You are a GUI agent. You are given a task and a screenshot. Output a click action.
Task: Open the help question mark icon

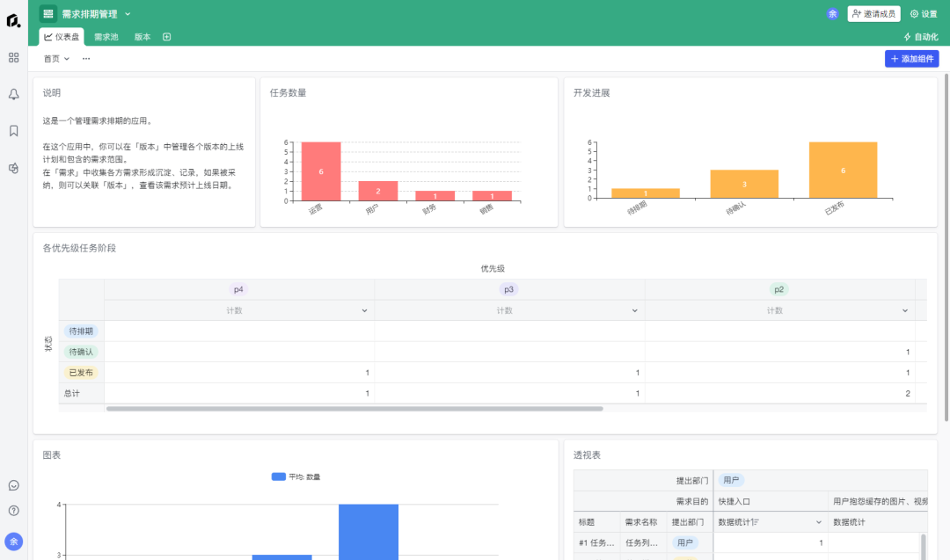coord(13,511)
